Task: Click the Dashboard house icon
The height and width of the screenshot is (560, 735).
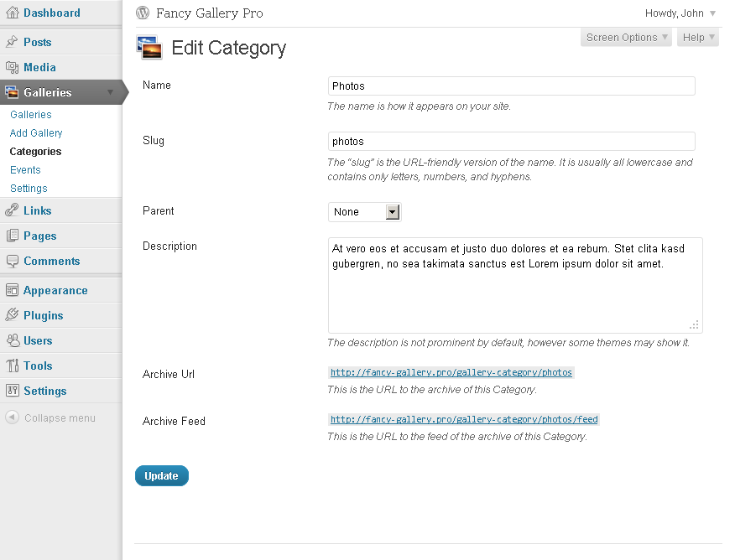Action: point(13,13)
